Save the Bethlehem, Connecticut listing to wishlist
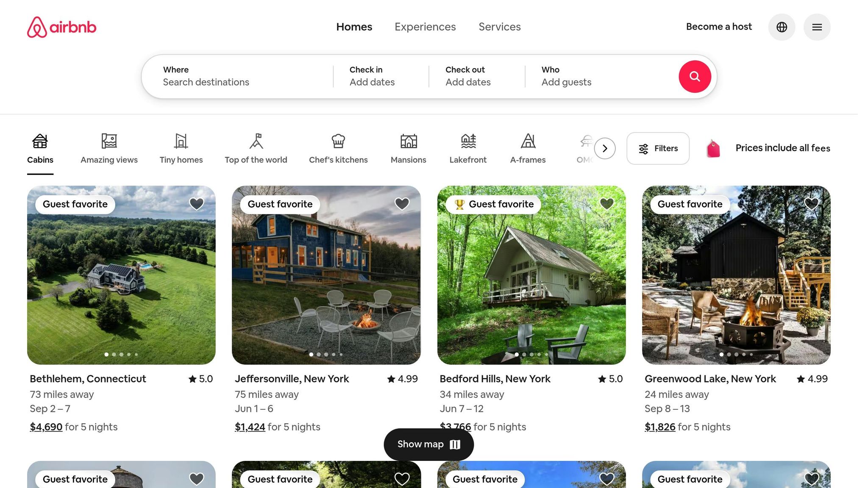Viewport: 868px width, 488px height. [x=196, y=204]
